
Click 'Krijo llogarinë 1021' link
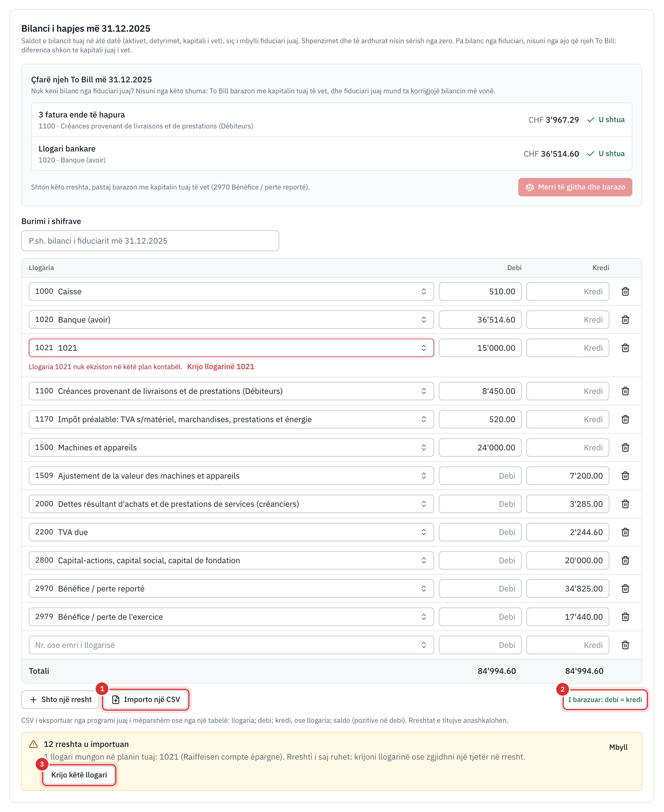click(221, 367)
